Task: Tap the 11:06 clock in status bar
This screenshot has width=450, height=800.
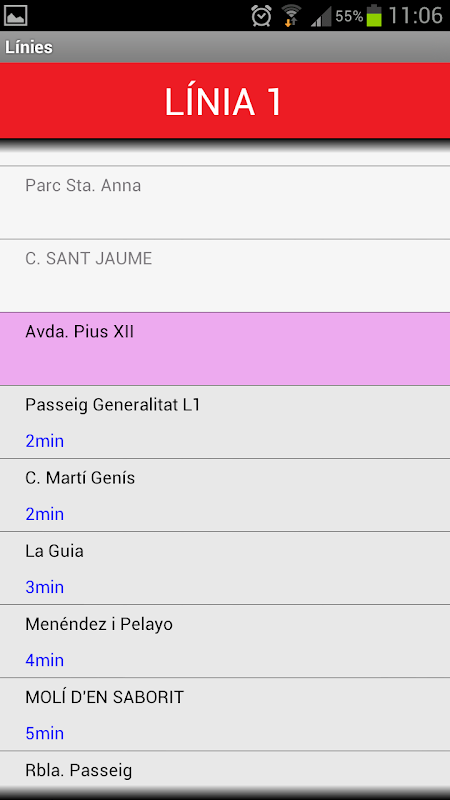Action: point(415,16)
